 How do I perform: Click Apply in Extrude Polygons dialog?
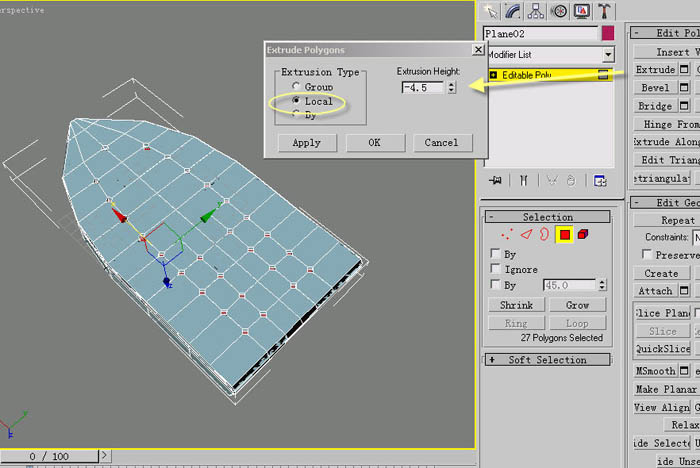[x=307, y=143]
